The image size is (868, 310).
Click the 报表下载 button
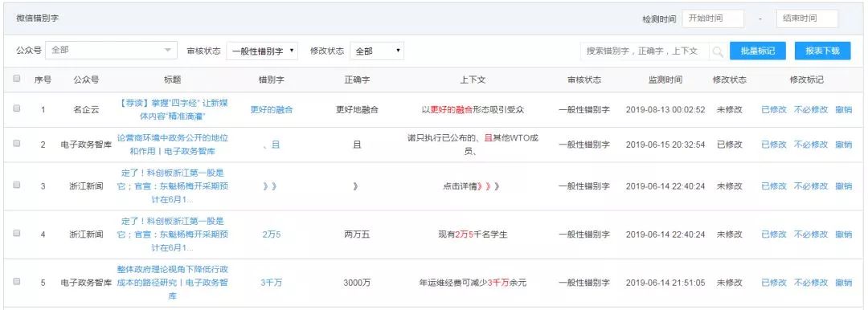[x=823, y=51]
